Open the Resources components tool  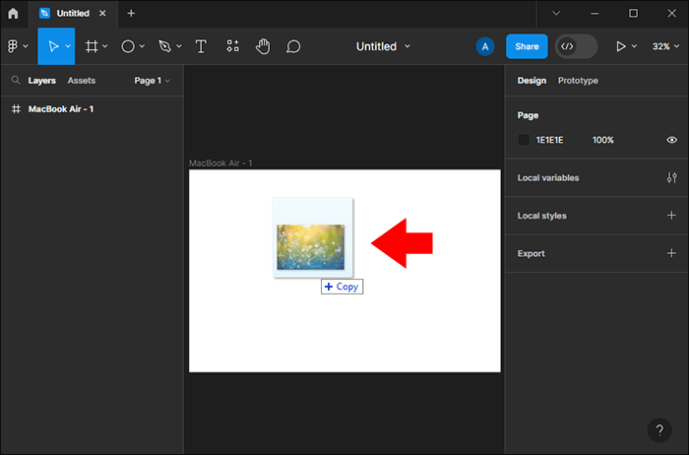coord(232,46)
